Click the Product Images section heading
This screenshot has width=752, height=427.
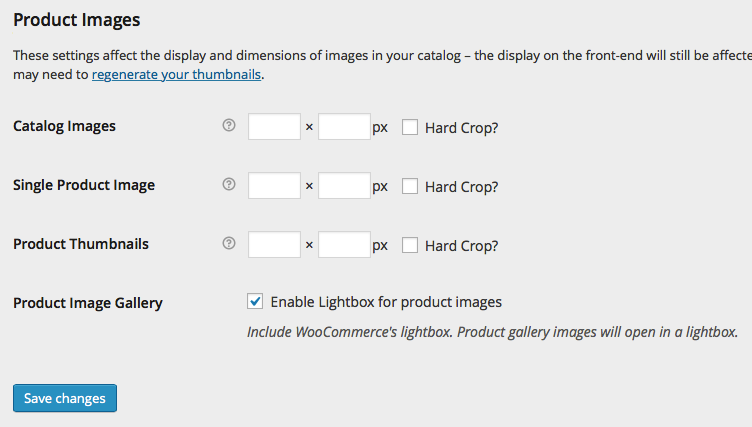click(77, 20)
